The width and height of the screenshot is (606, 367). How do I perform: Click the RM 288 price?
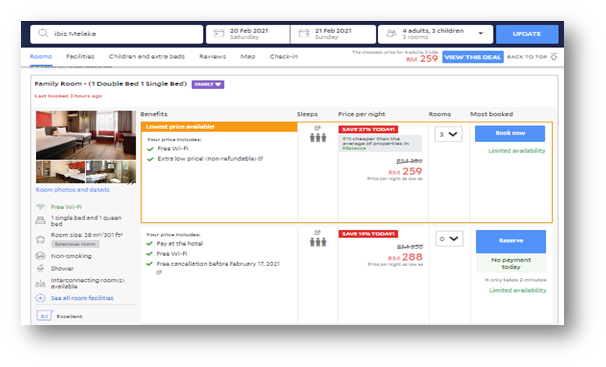click(x=405, y=257)
